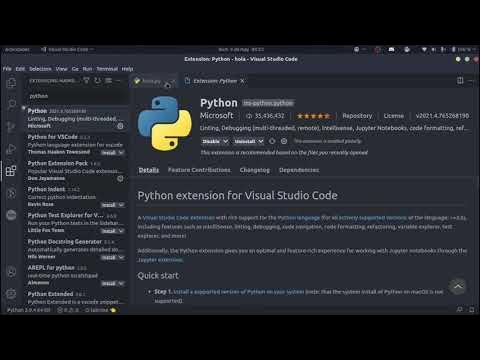This screenshot has width=480, height=360.
Task: Click the Uninstall button
Action: (x=245, y=141)
